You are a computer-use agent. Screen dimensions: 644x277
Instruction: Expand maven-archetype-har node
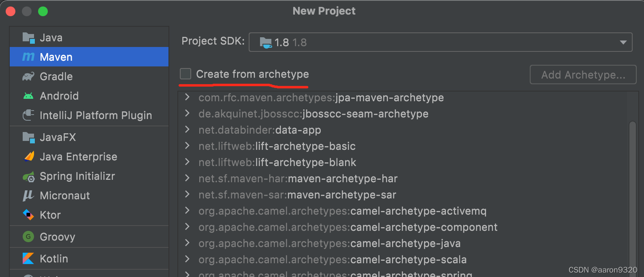187,178
